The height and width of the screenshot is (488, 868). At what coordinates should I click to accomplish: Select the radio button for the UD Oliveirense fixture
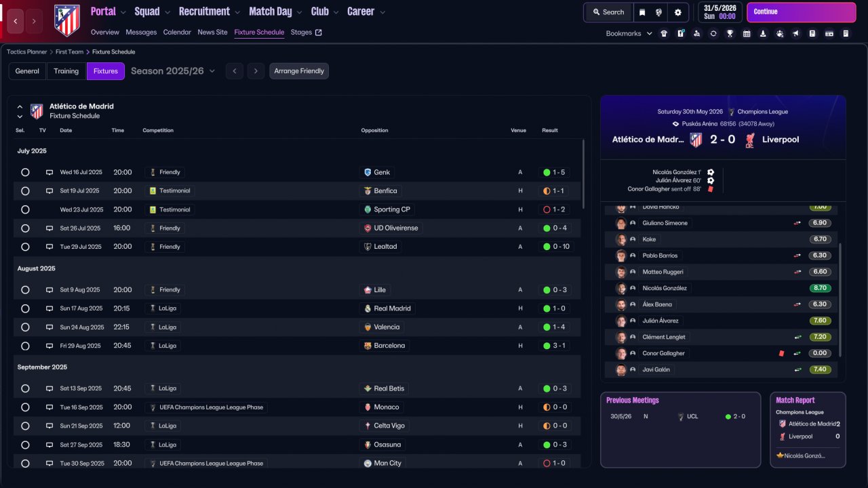(25, 228)
